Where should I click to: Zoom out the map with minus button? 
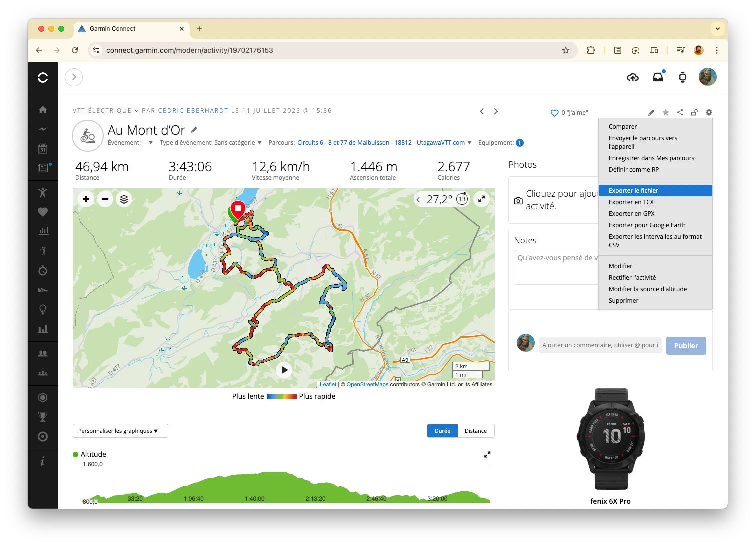click(105, 199)
